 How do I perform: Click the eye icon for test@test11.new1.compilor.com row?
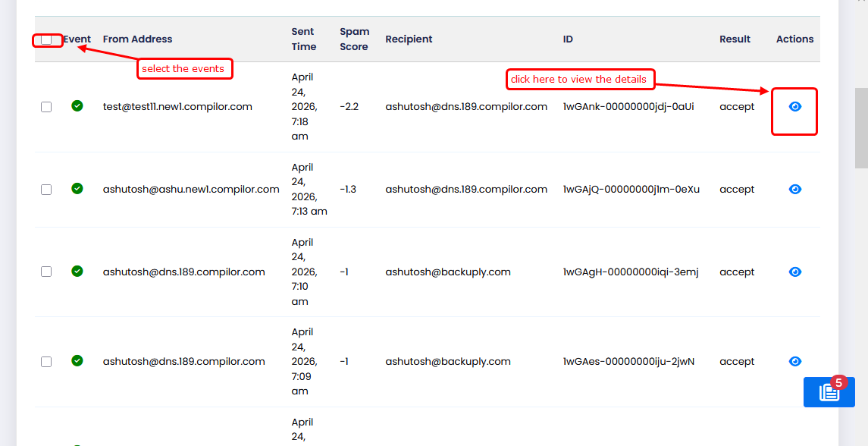click(x=794, y=107)
